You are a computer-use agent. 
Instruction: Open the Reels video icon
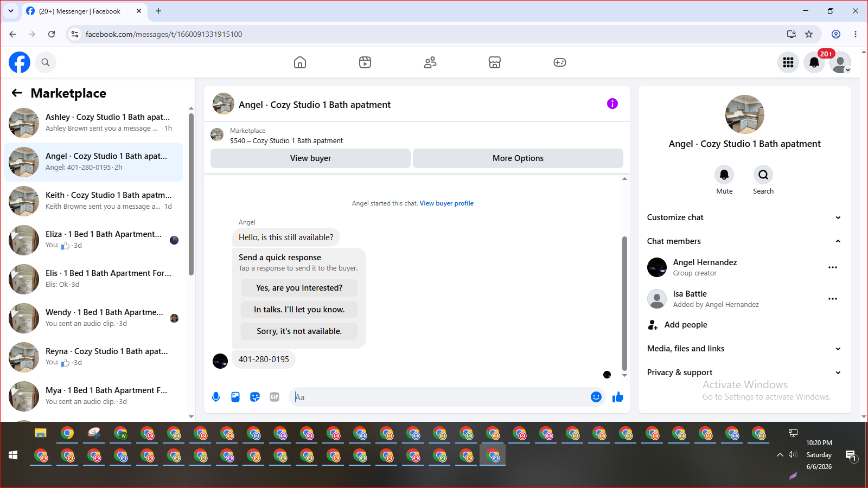[x=365, y=62]
